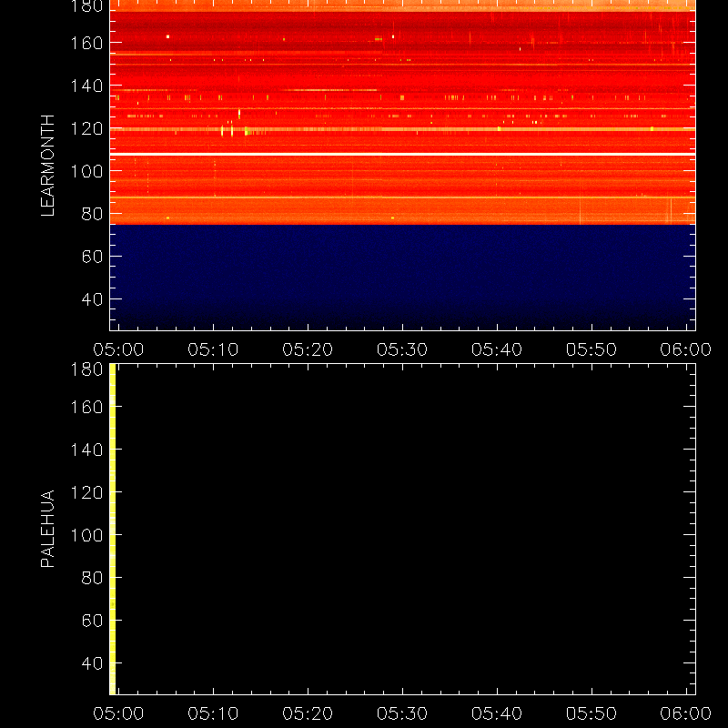Screen dimensions: 728x728
Task: Click the 05:00 time label under Learmonth plot
Action: [119, 349]
